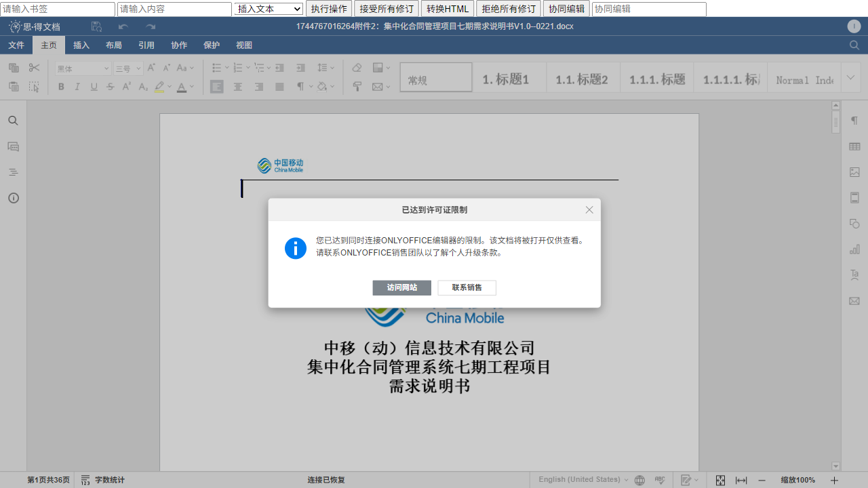Click the save icon in title bar
868x488 pixels.
[x=96, y=26]
